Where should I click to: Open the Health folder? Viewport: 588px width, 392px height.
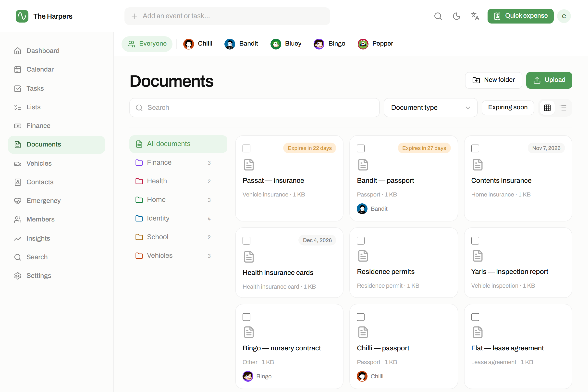coord(178,181)
